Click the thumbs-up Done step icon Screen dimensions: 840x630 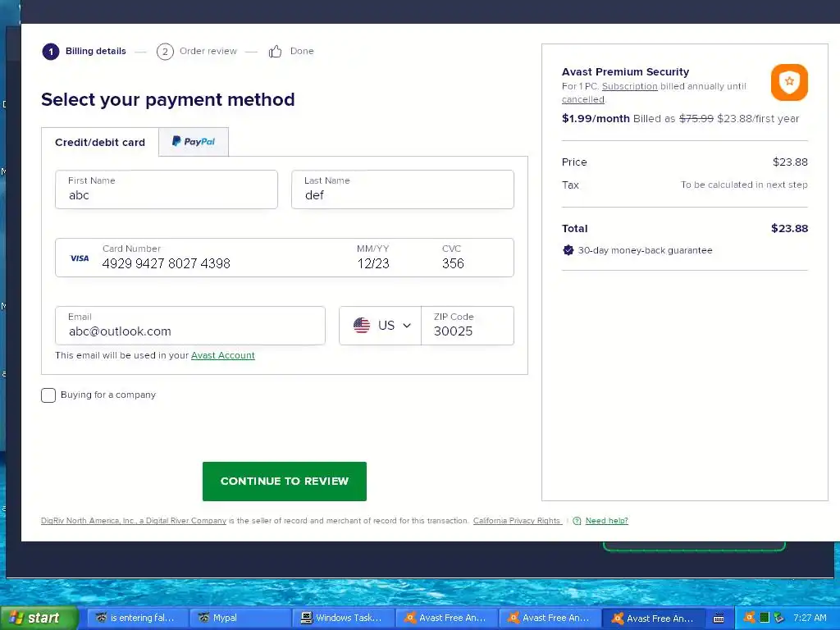pyautogui.click(x=276, y=52)
